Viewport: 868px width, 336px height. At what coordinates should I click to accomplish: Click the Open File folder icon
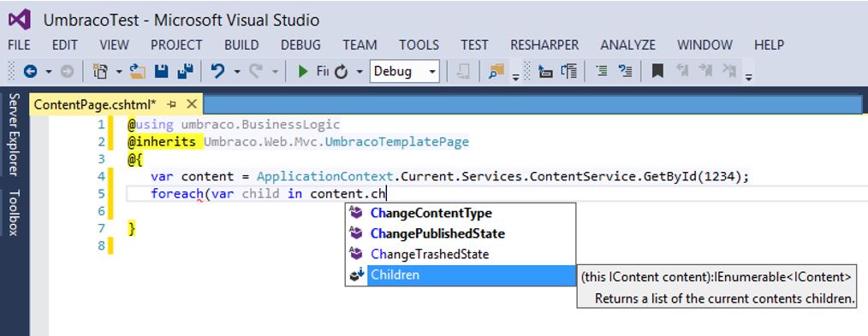coord(137,71)
